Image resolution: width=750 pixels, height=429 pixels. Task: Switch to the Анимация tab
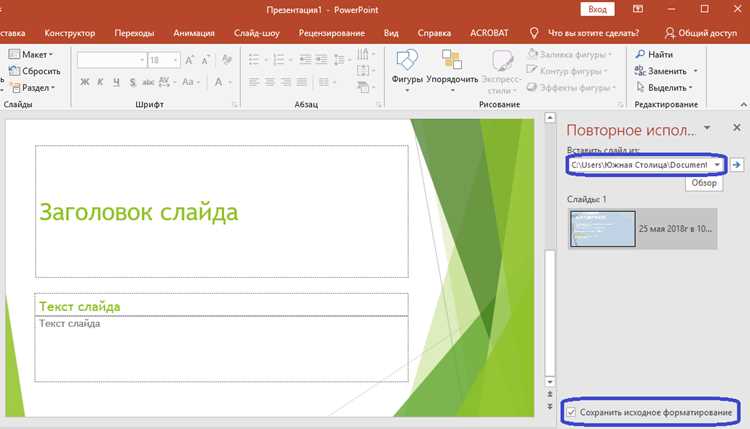194,33
